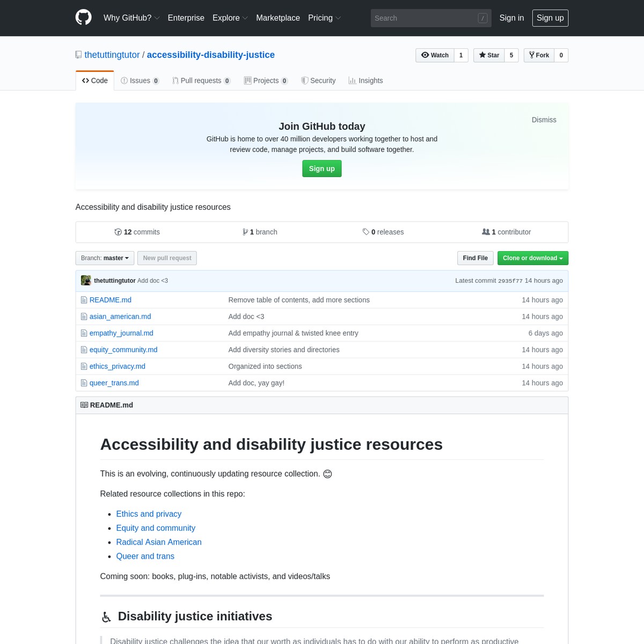644x644 pixels.
Task: Click the watchers count 1
Action: pyautogui.click(x=461, y=55)
